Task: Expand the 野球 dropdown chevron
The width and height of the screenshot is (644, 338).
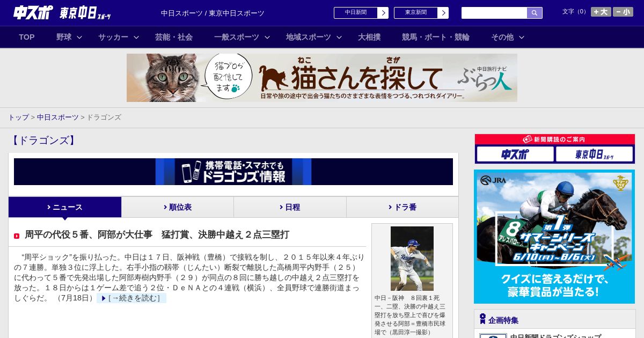Action: [x=79, y=38]
